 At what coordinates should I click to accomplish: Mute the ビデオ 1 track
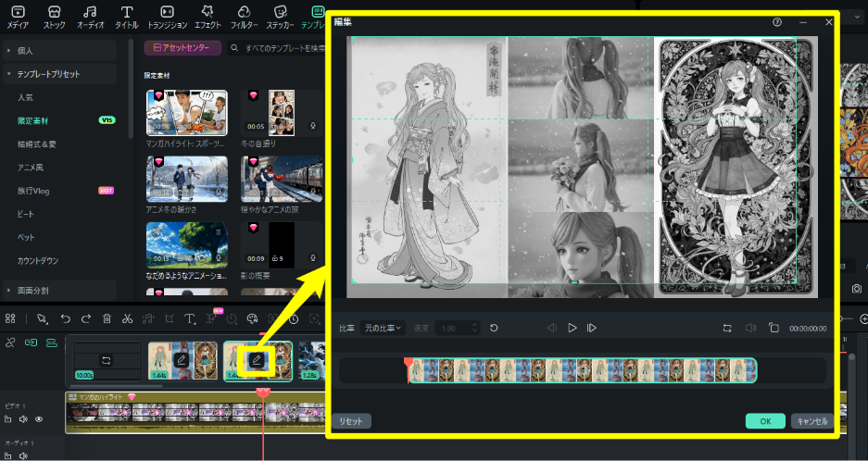pyautogui.click(x=23, y=419)
